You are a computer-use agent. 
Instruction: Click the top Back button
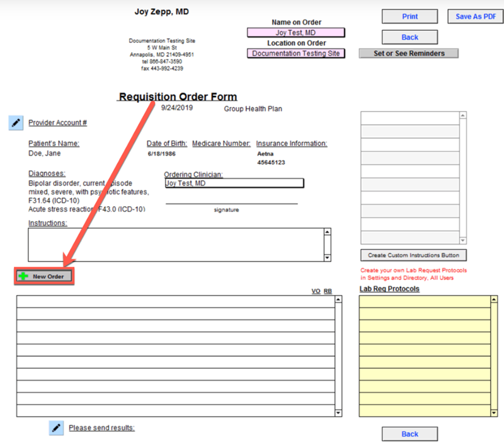pyautogui.click(x=409, y=37)
